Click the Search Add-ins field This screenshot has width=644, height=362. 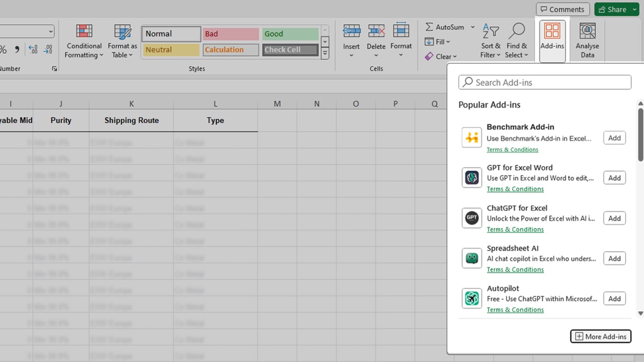coord(545,82)
